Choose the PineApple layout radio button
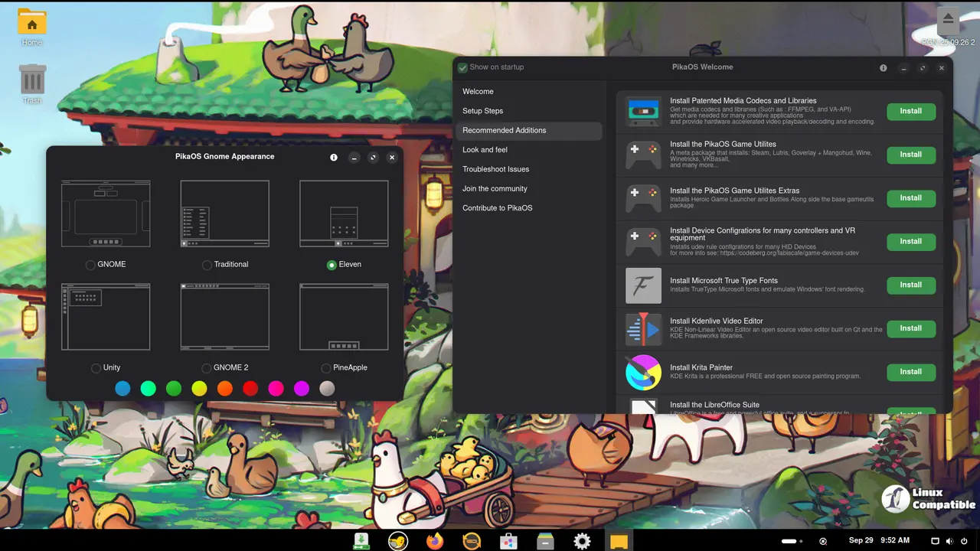Image resolution: width=980 pixels, height=551 pixels. coord(326,368)
